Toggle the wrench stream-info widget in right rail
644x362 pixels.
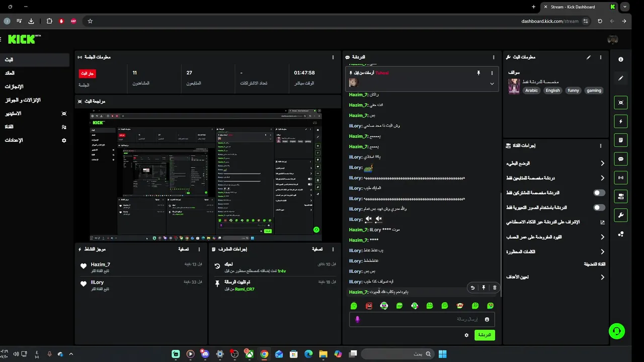621,215
